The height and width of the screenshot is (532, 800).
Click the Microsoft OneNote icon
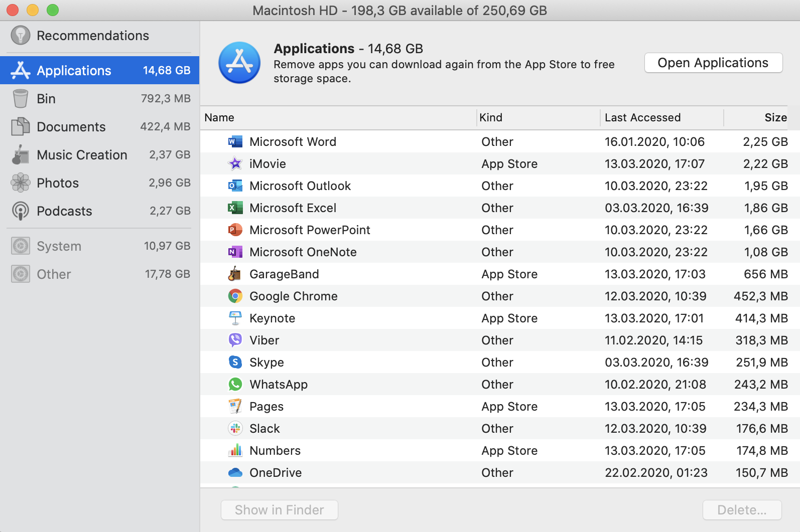point(235,252)
